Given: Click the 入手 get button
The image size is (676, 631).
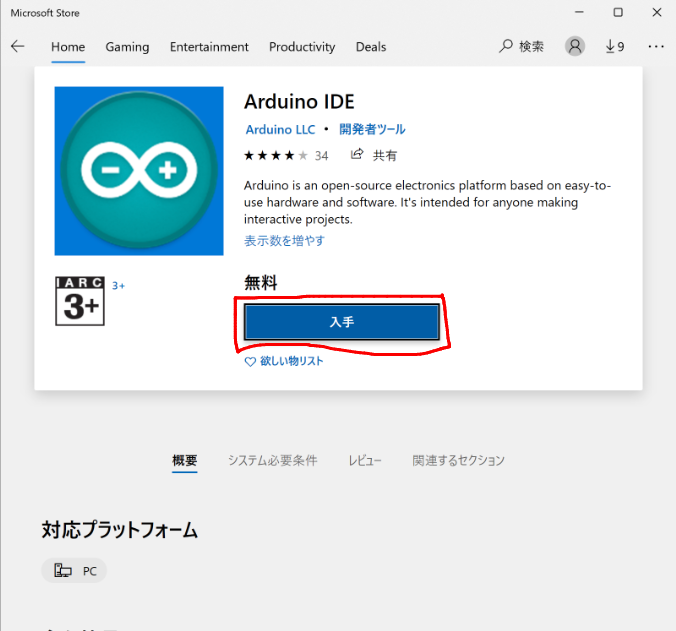Looking at the screenshot, I should (x=342, y=322).
